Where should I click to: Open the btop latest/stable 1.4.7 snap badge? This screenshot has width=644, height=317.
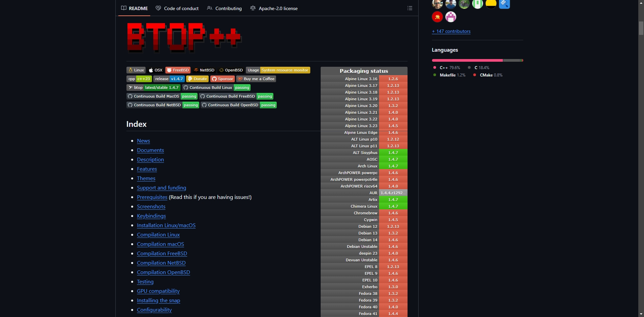[x=153, y=88]
